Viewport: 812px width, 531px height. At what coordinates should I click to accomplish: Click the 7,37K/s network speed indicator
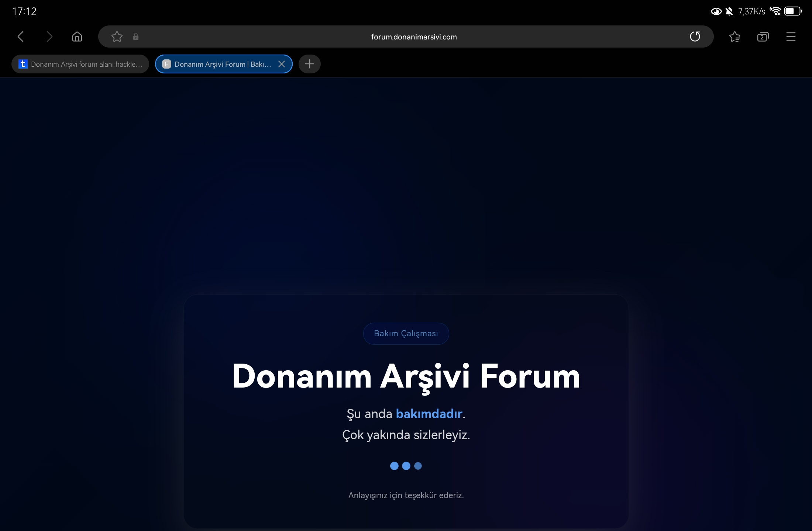tap(751, 11)
